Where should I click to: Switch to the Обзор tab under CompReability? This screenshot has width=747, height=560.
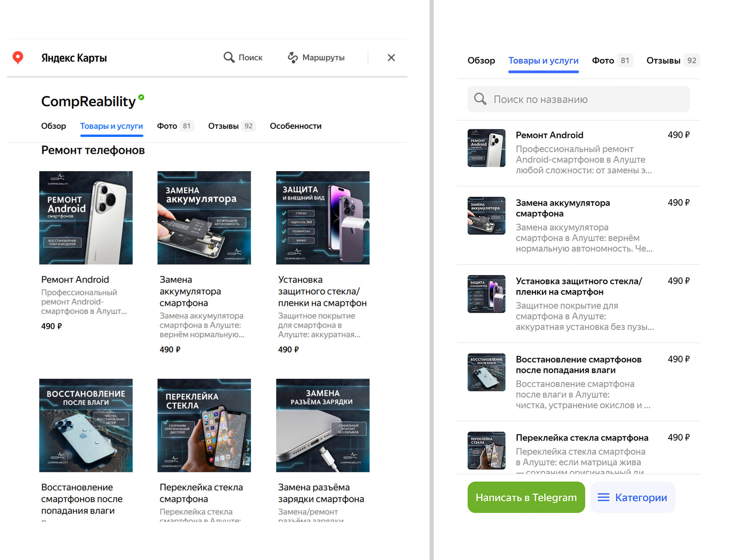[53, 126]
